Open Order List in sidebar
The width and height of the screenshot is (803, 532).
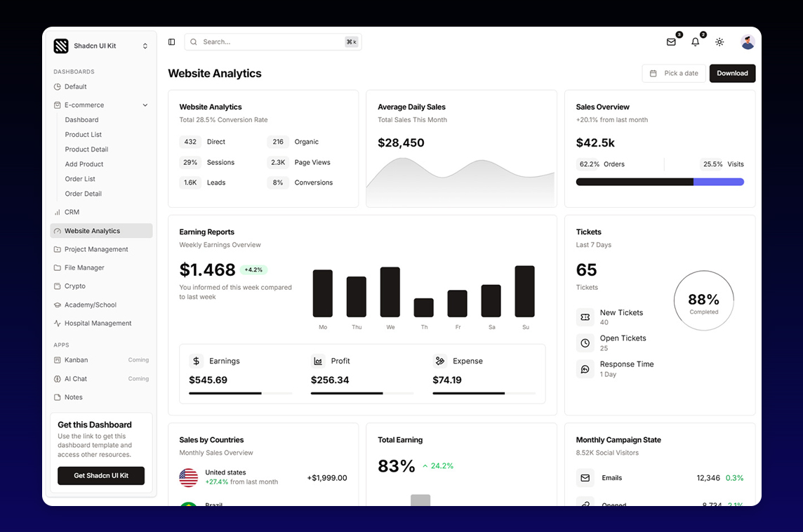(x=80, y=179)
